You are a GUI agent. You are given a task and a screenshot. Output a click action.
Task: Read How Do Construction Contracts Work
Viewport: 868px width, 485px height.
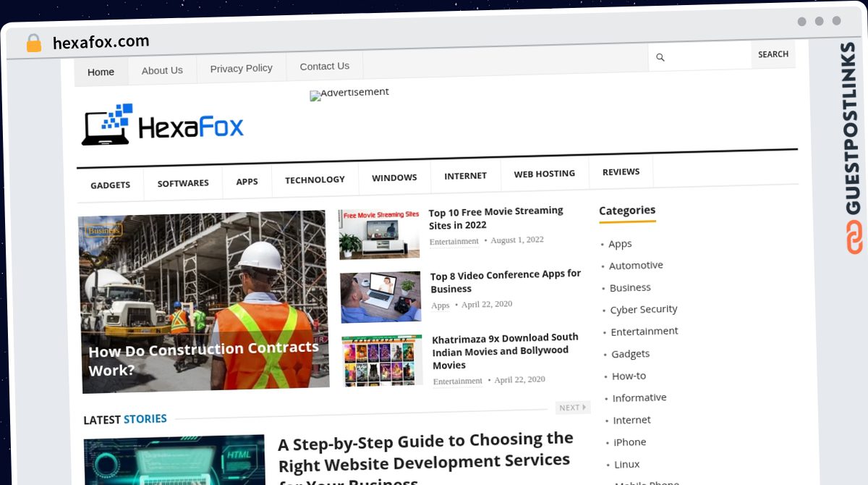(x=203, y=358)
